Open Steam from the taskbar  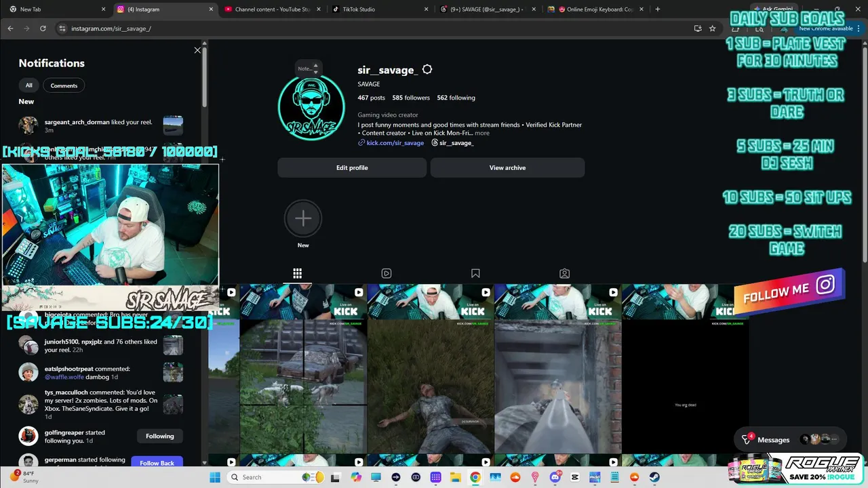654,477
